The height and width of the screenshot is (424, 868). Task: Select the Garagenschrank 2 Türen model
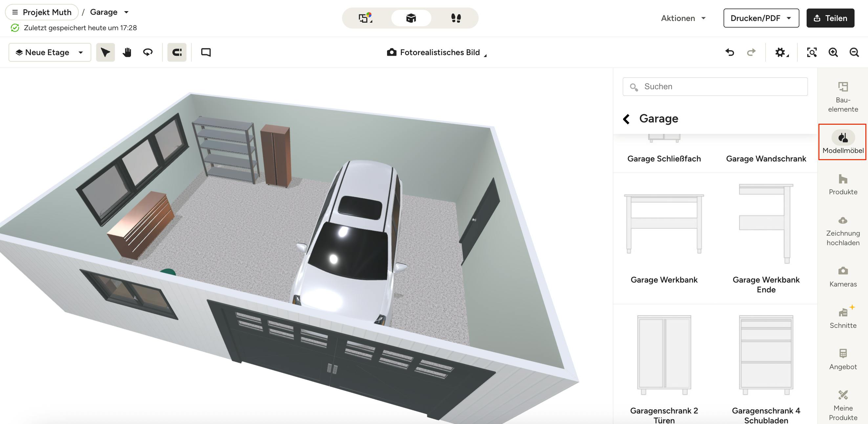point(664,369)
